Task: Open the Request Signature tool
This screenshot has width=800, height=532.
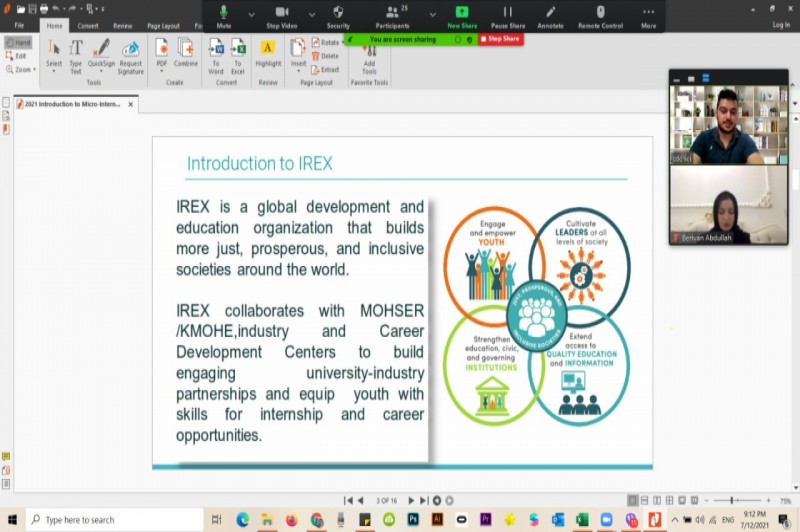Action: coord(131,50)
